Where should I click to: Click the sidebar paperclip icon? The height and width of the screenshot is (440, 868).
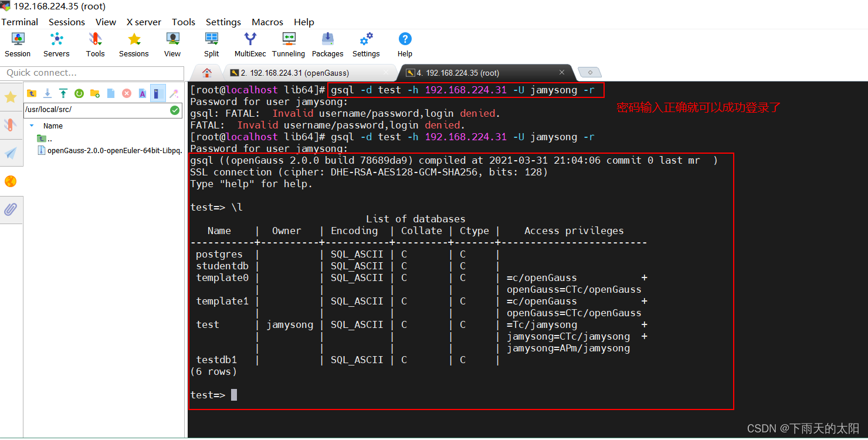[x=11, y=209]
